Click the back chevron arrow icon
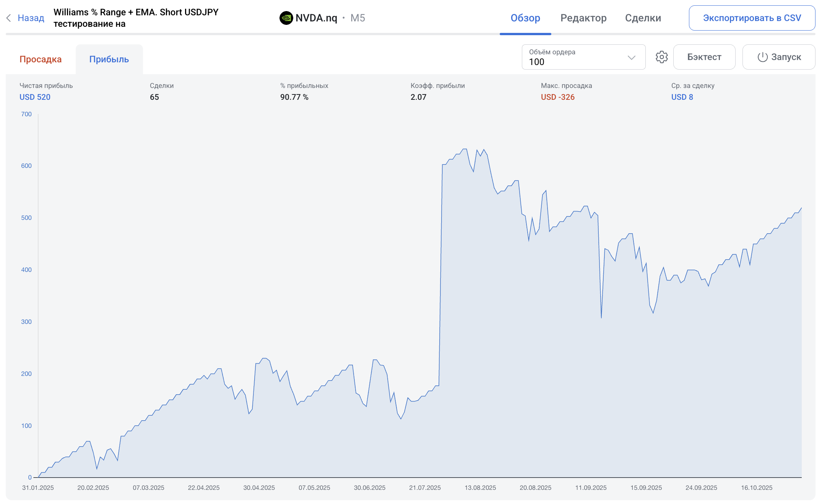Image resolution: width=822 pixels, height=504 pixels. 9,18
